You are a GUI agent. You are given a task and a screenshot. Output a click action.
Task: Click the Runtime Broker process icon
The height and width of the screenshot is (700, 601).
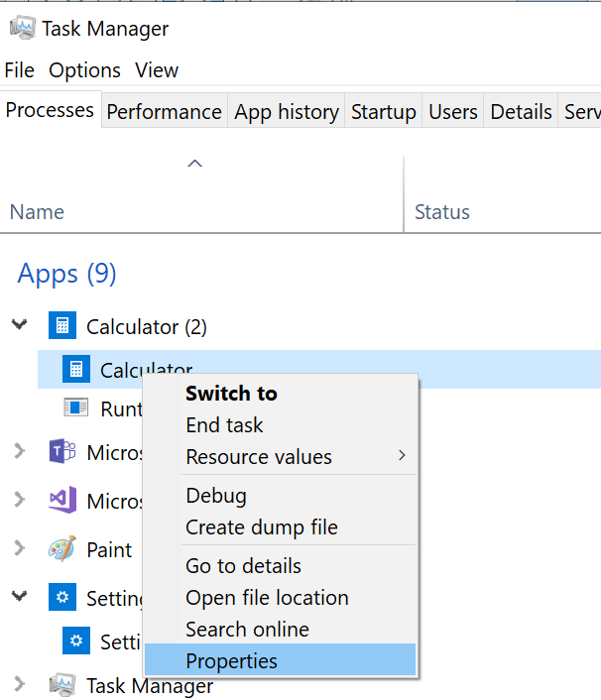click(76, 408)
